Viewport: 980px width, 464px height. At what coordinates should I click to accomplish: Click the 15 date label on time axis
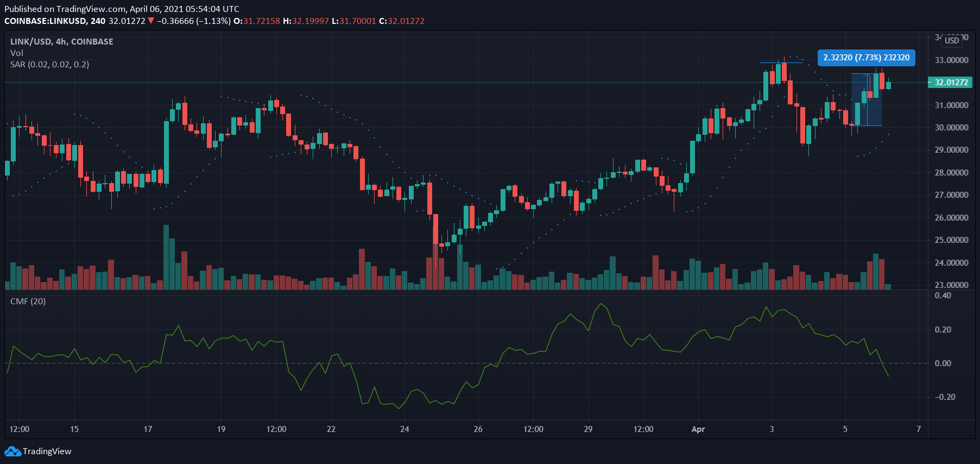[74, 429]
